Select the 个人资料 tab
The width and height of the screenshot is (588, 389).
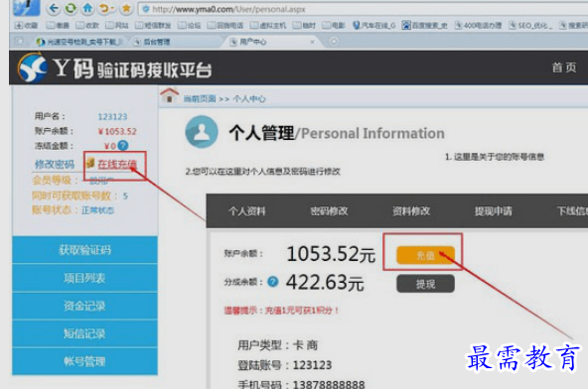(x=246, y=211)
